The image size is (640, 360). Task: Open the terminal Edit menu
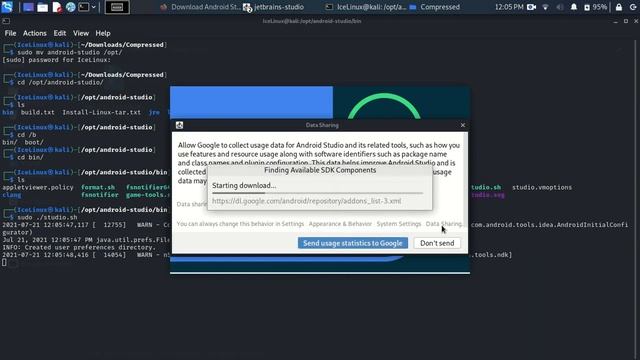(60, 33)
